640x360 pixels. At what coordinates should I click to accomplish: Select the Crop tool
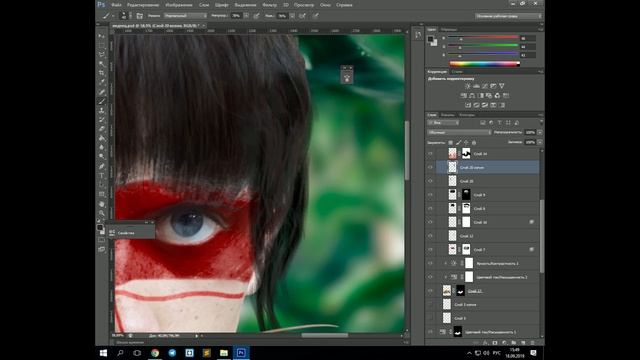[102, 73]
